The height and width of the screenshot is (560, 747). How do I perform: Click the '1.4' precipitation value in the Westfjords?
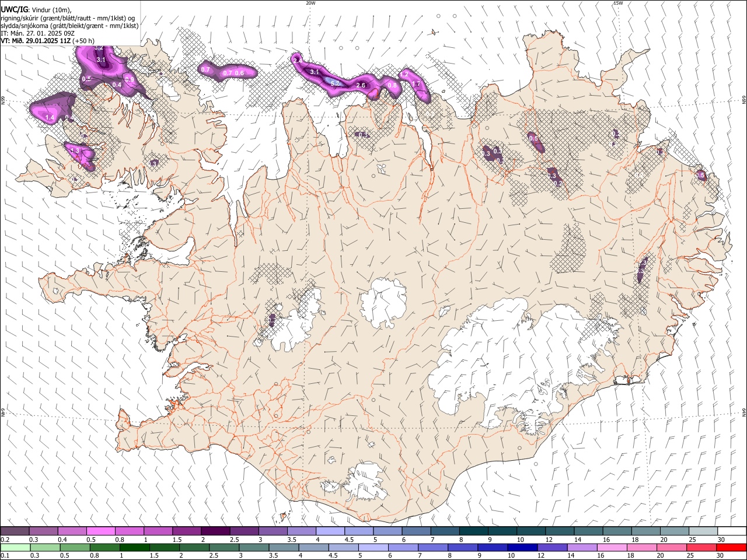click(50, 118)
